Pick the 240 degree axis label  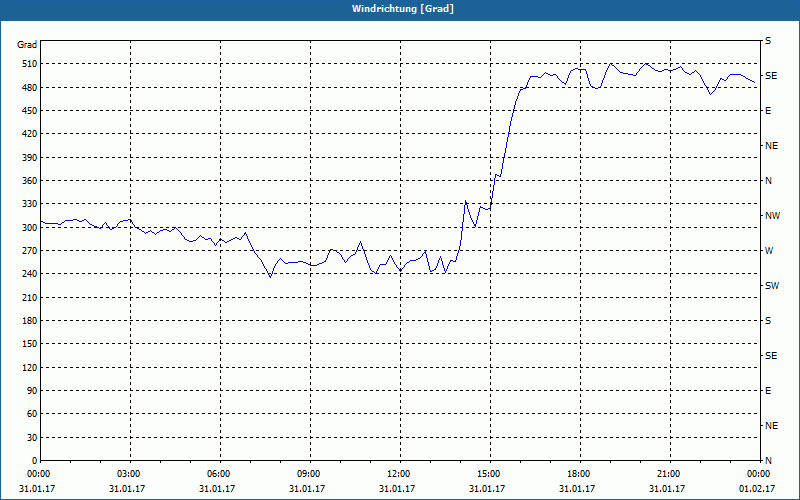(30, 274)
